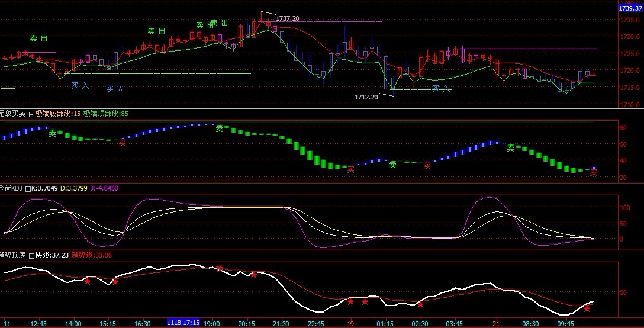The image size is (644, 328).
Task: Collapse the 金尚KDJ indicator box toggle
Action: pos(27,189)
